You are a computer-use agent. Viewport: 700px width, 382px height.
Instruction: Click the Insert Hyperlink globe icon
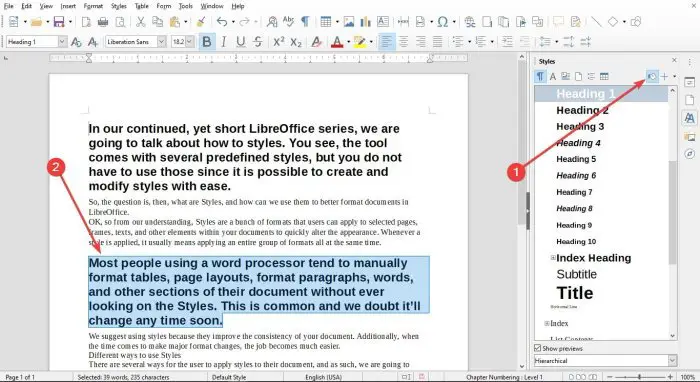(x=470, y=21)
